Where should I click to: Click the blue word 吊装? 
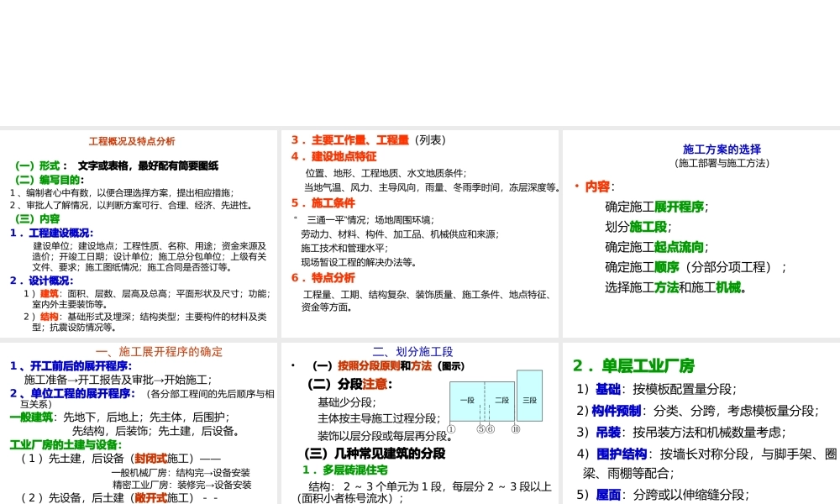point(608,433)
